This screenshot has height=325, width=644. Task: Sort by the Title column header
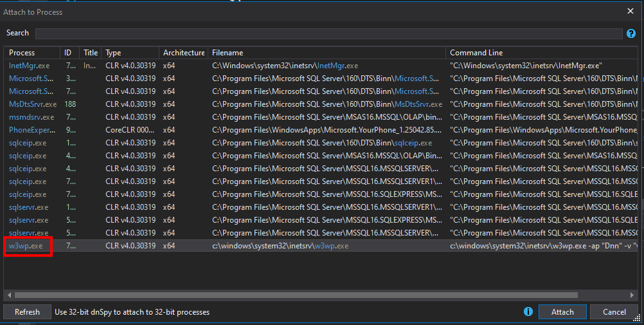(x=91, y=53)
